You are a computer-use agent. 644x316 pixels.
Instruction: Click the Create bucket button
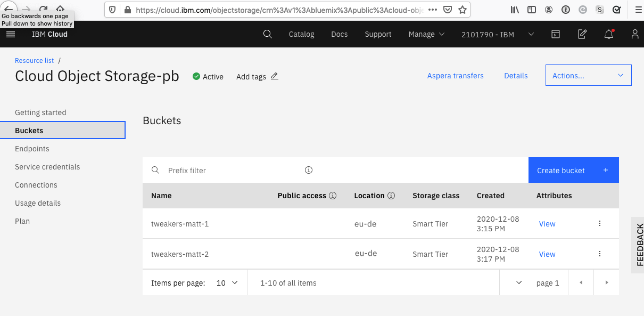point(573,171)
